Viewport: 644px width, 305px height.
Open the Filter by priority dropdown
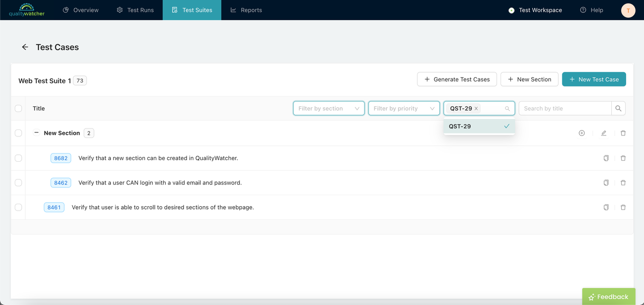(404, 108)
